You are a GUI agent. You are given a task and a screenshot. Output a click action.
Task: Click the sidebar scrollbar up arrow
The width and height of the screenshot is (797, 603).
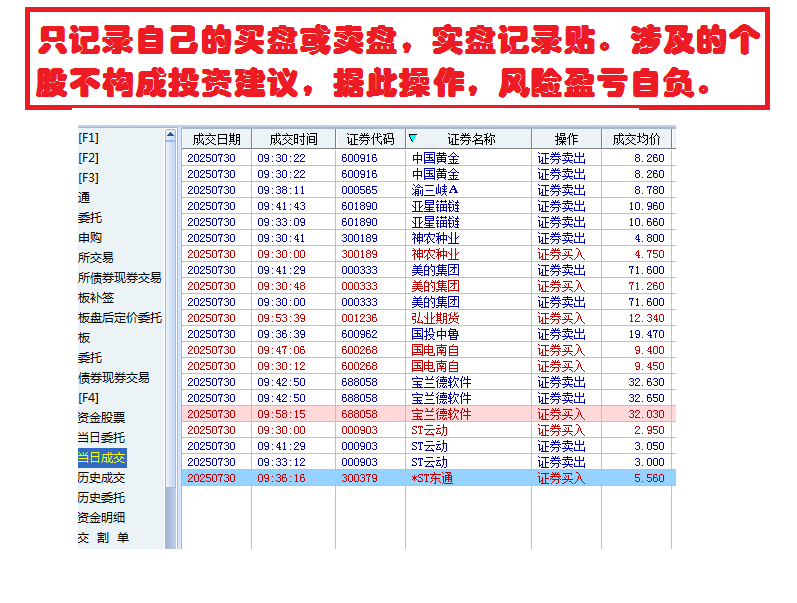coord(170,135)
